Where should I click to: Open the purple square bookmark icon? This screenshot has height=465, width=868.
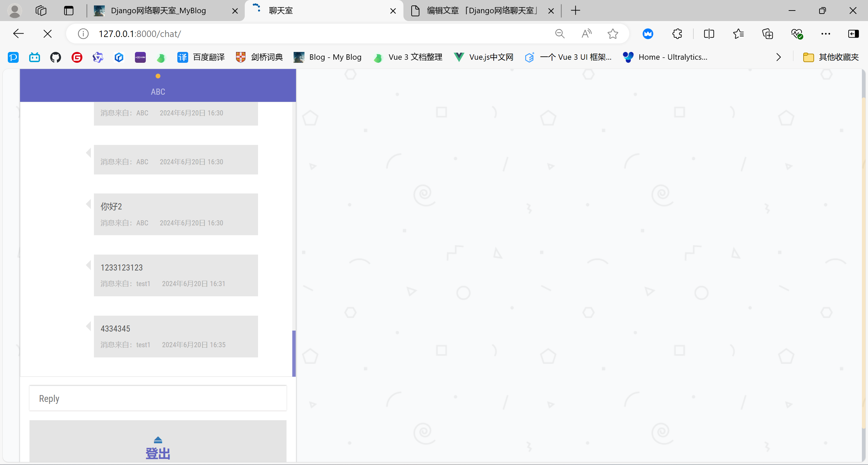tap(140, 57)
